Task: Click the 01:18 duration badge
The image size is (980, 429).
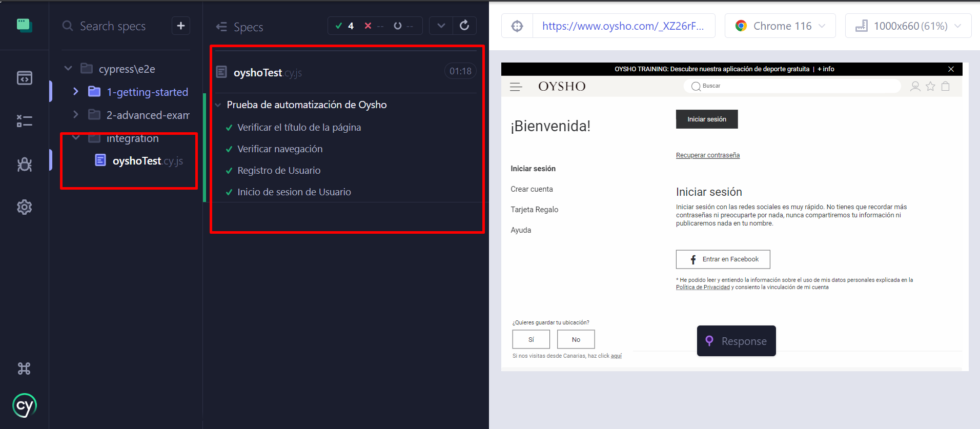Action: [x=460, y=71]
